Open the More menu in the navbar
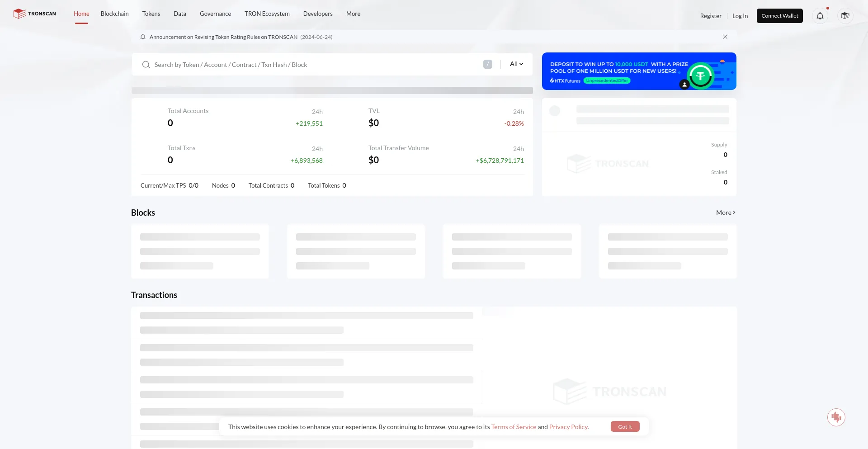This screenshot has height=449, width=868. (353, 14)
